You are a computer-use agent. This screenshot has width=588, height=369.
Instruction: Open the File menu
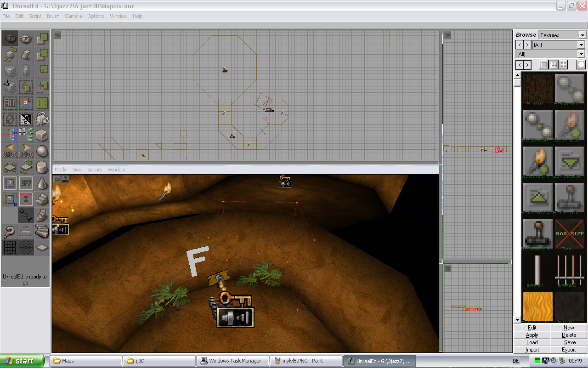[6, 16]
